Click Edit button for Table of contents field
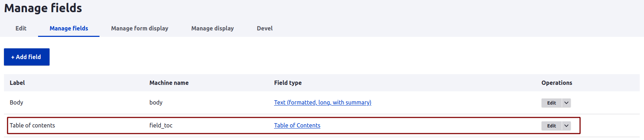The width and height of the screenshot is (644, 140). click(551, 126)
